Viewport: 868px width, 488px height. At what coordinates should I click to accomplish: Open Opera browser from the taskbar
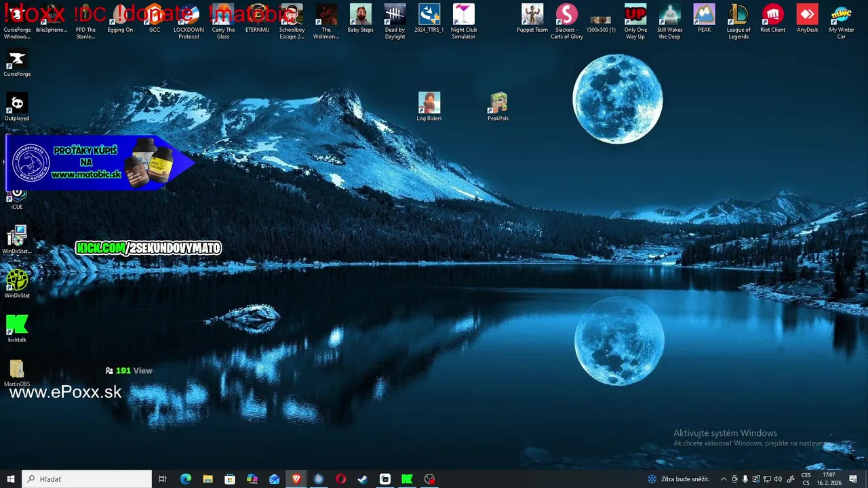340,479
